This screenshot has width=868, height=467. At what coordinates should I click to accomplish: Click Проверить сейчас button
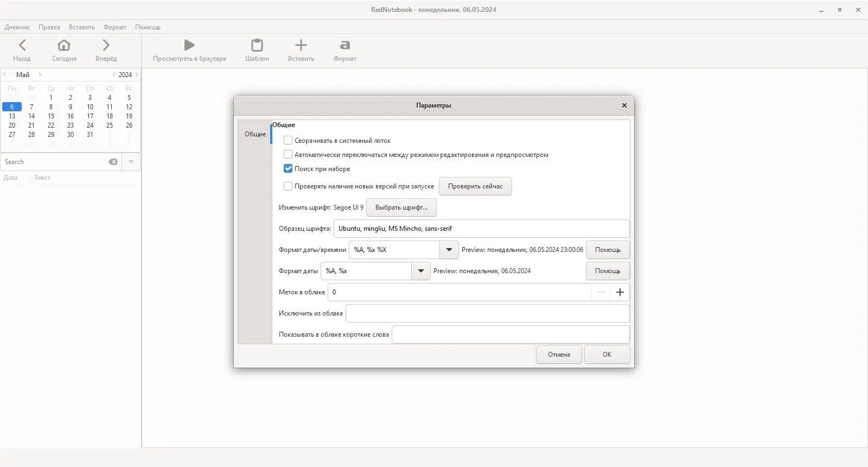coord(475,186)
